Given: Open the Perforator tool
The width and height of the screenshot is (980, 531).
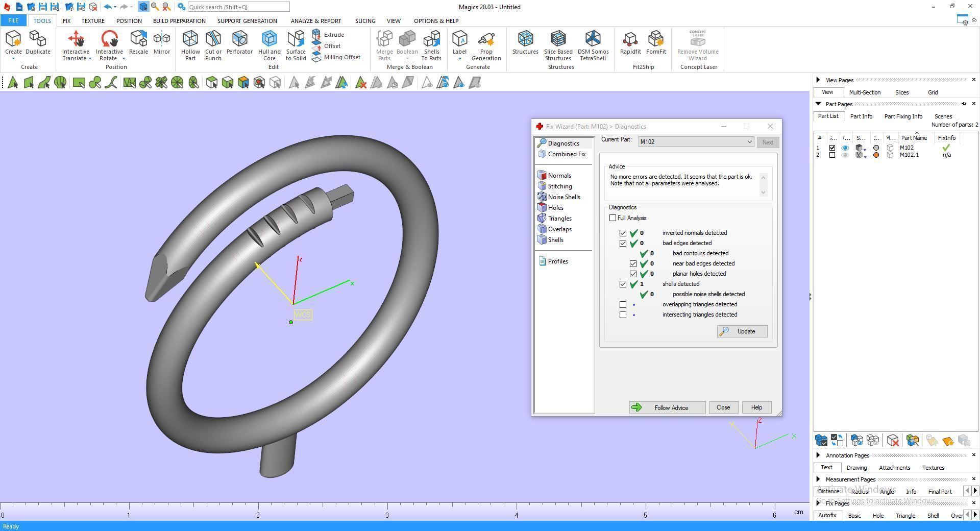Looking at the screenshot, I should [x=239, y=42].
